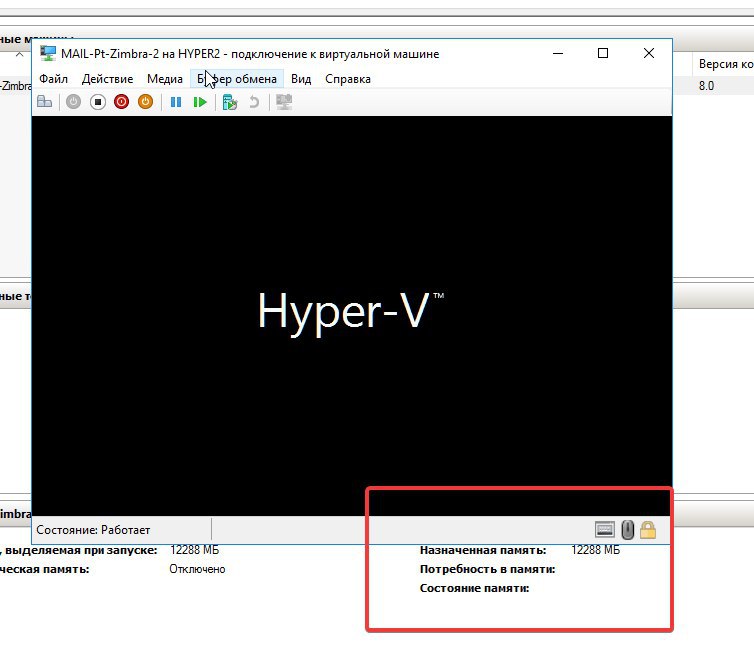The height and width of the screenshot is (646, 754).
Task: Click the 'Версия ко' column header in Hyper-V Manager
Action: (726, 64)
